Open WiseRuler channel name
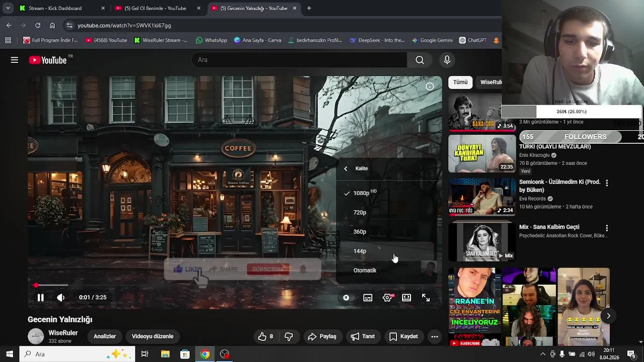Image resolution: width=644 pixels, height=362 pixels. coord(63,333)
